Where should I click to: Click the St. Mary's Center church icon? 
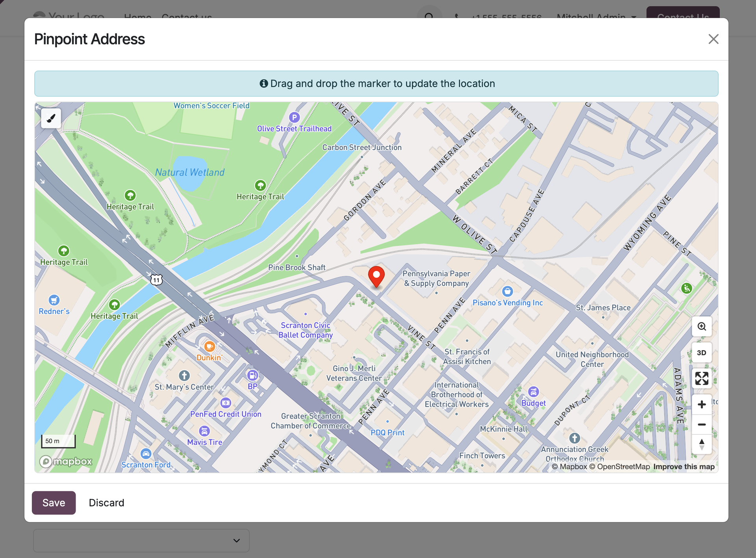(x=184, y=376)
